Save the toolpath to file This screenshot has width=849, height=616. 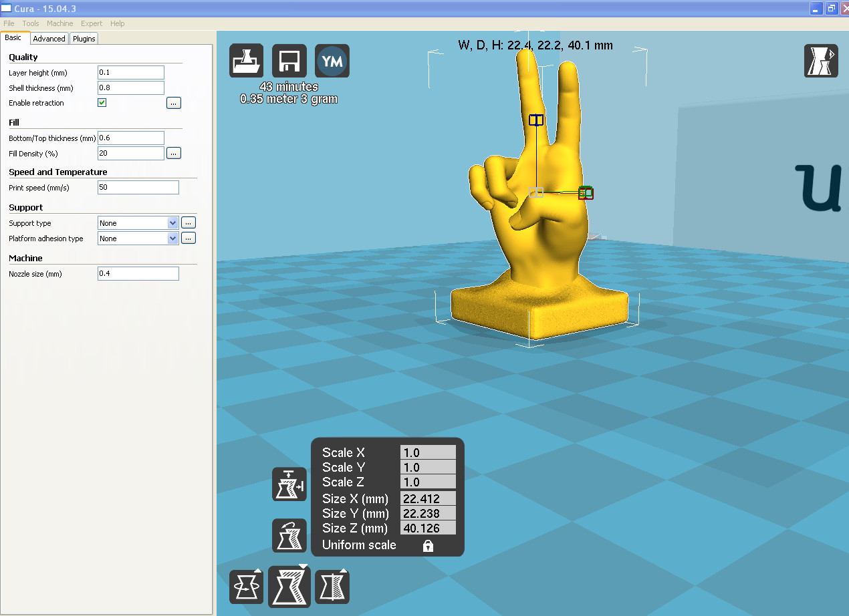click(x=289, y=61)
